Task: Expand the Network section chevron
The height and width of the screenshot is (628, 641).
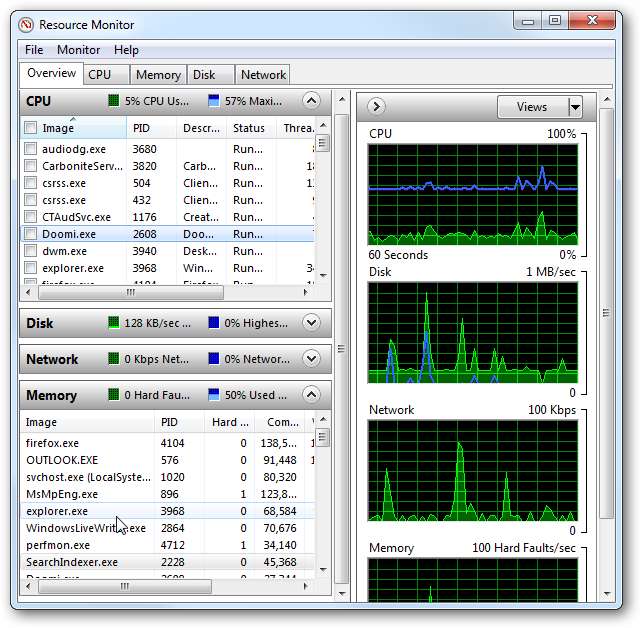Action: point(311,359)
